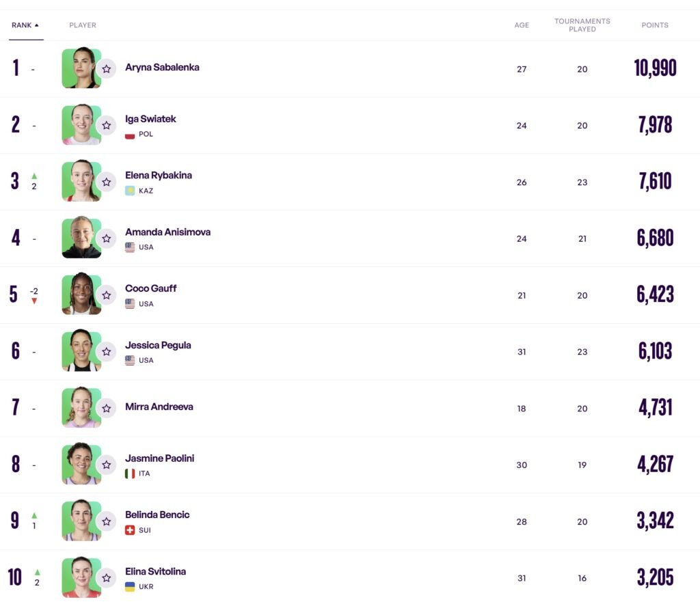Tap star icon for Belinda Bencic
The height and width of the screenshot is (604, 700).
tap(106, 522)
